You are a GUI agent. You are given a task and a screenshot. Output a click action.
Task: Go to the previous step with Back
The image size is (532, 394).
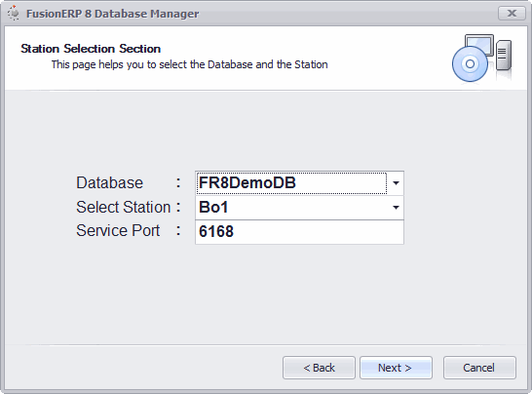click(x=319, y=368)
